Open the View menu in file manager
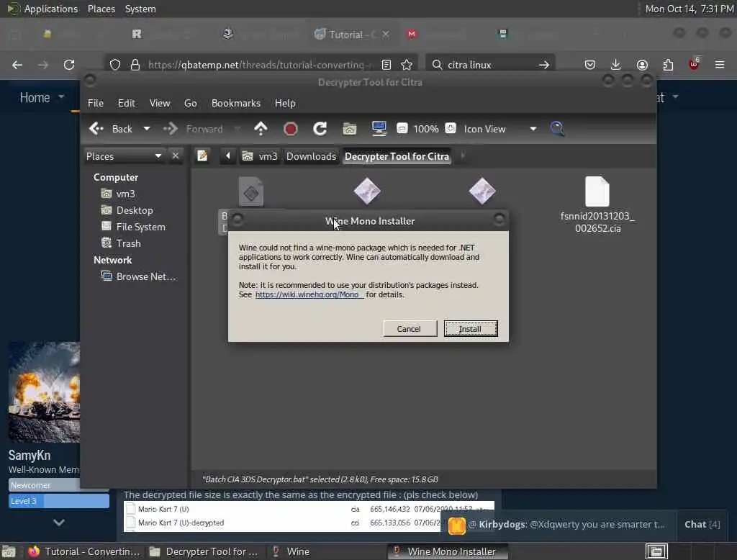The width and height of the screenshot is (737, 560). coord(160,103)
